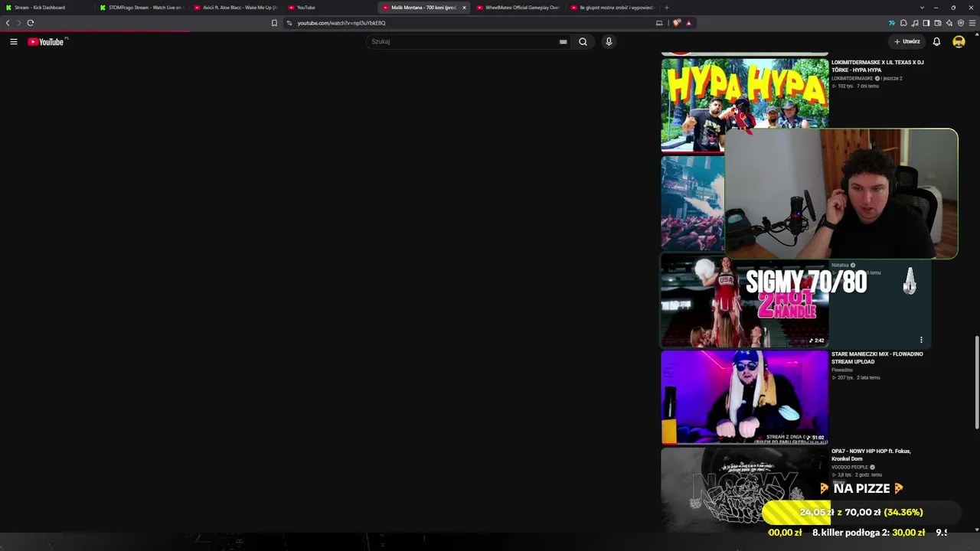Visit the LOKIMITDERMASKE channel link
980x551 pixels.
tap(852, 78)
